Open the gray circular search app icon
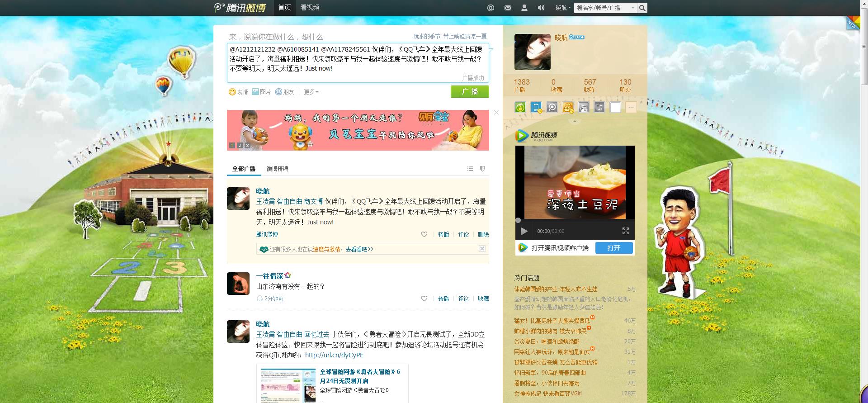Image resolution: width=868 pixels, height=403 pixels. point(552,107)
